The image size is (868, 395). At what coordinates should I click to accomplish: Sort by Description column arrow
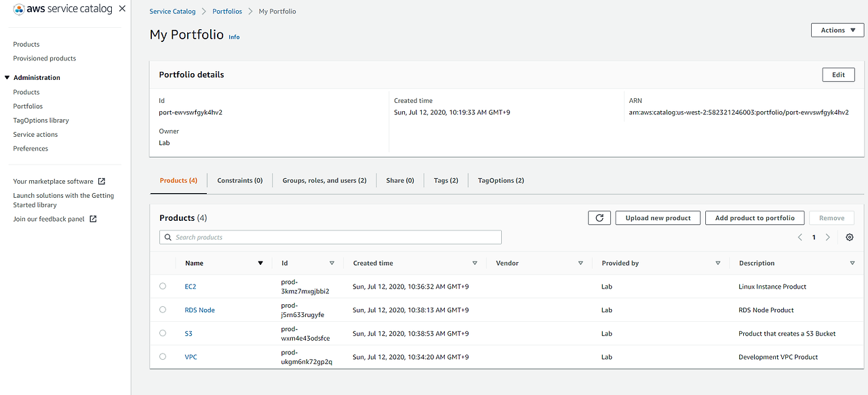click(852, 263)
